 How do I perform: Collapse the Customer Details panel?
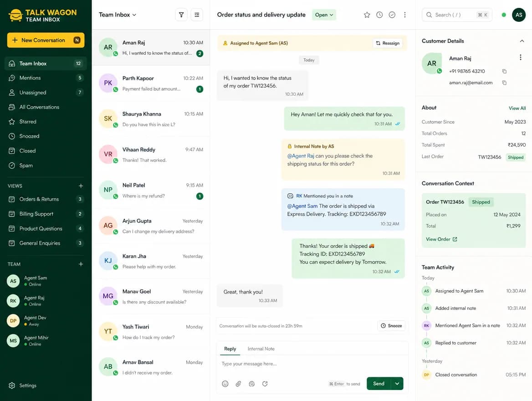[x=522, y=41]
